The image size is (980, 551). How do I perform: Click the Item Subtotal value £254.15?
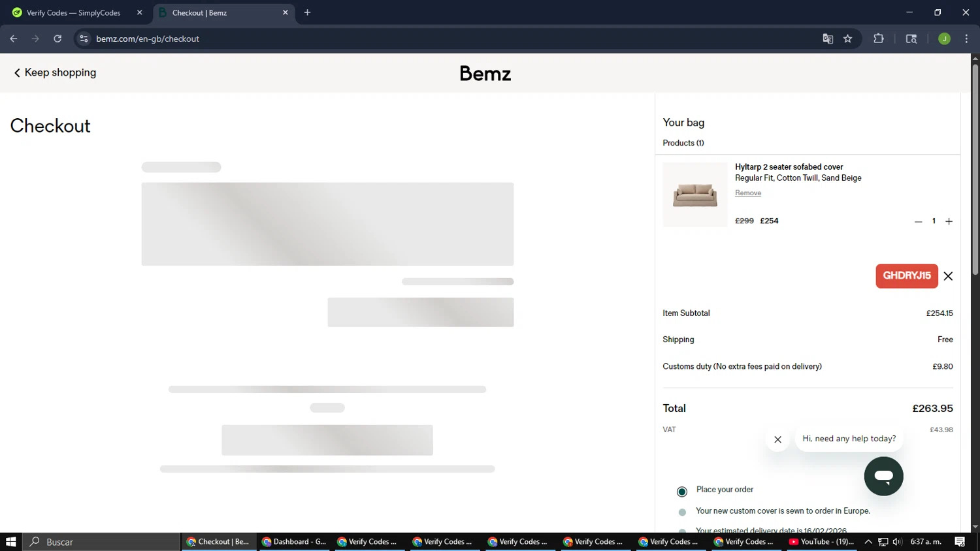pos(939,313)
